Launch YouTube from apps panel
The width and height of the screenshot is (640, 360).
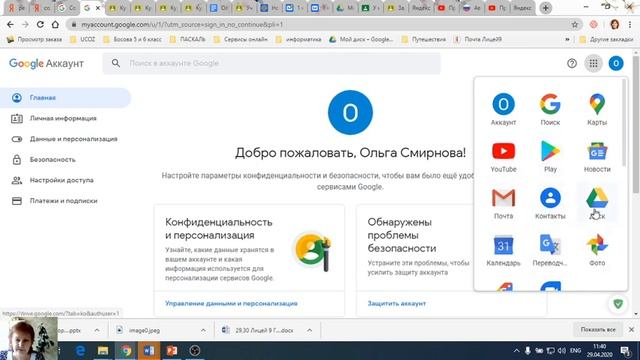(x=503, y=156)
